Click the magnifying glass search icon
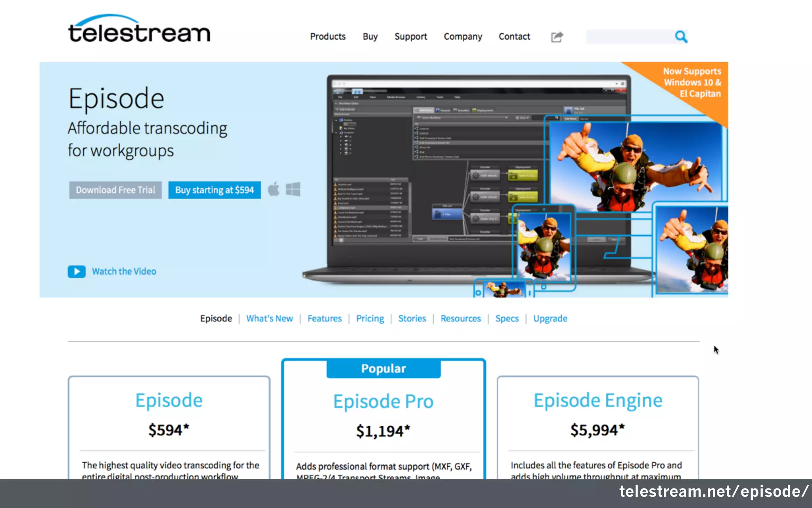Image resolution: width=812 pixels, height=508 pixels. 681,37
